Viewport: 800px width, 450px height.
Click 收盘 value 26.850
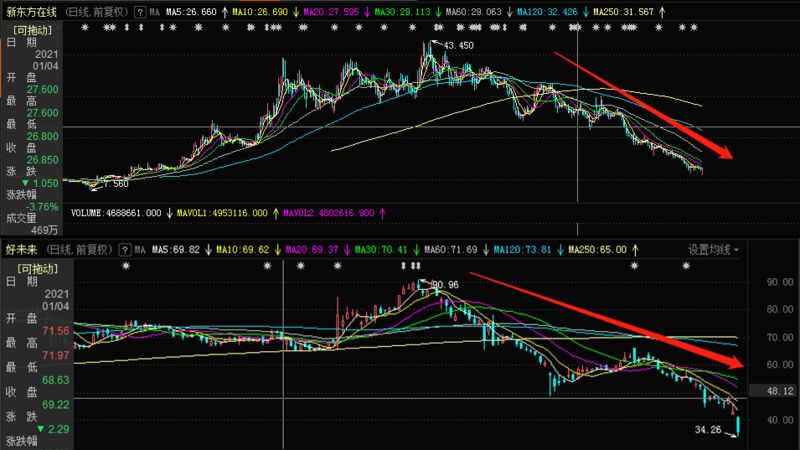coord(42,160)
